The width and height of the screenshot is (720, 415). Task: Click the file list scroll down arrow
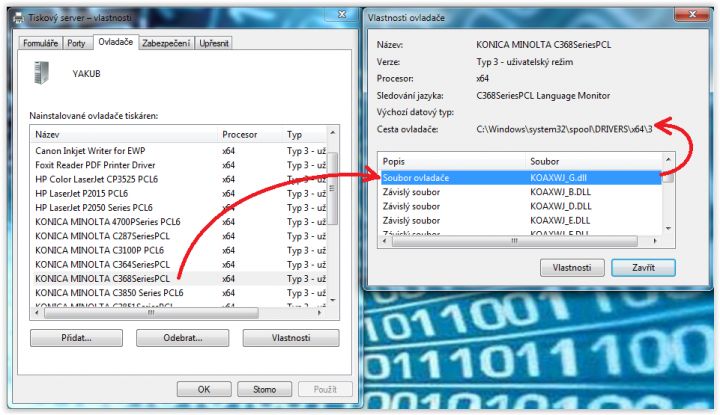668,229
